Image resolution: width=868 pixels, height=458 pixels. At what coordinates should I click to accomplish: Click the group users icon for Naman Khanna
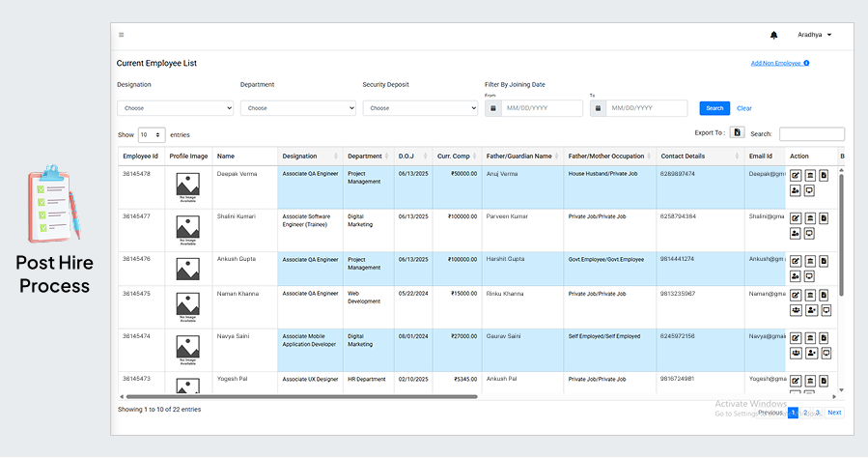coord(796,310)
